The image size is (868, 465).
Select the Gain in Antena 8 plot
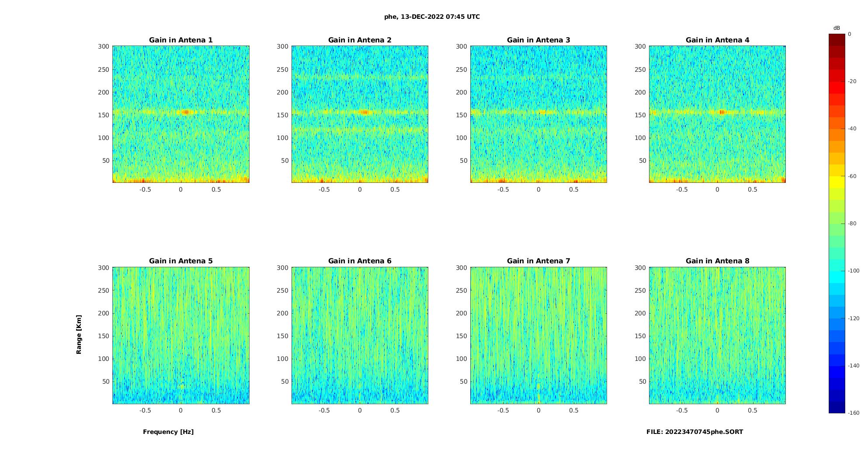coord(717,335)
